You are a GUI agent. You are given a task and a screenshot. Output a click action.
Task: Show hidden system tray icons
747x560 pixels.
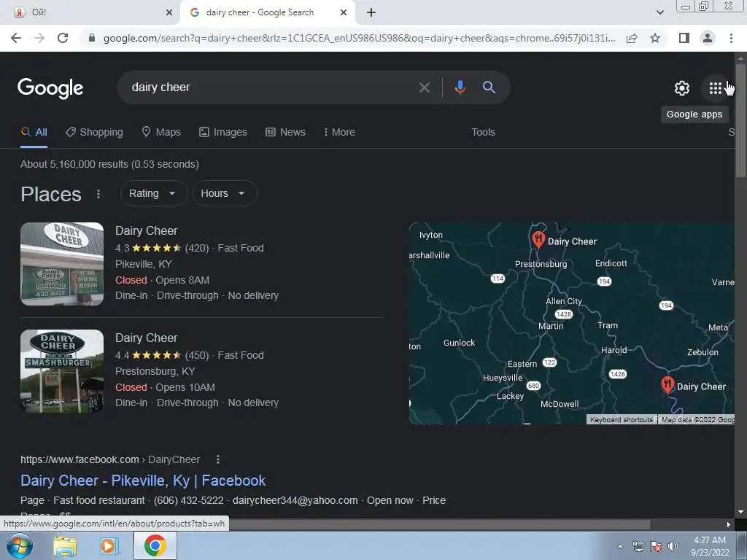[x=620, y=546]
